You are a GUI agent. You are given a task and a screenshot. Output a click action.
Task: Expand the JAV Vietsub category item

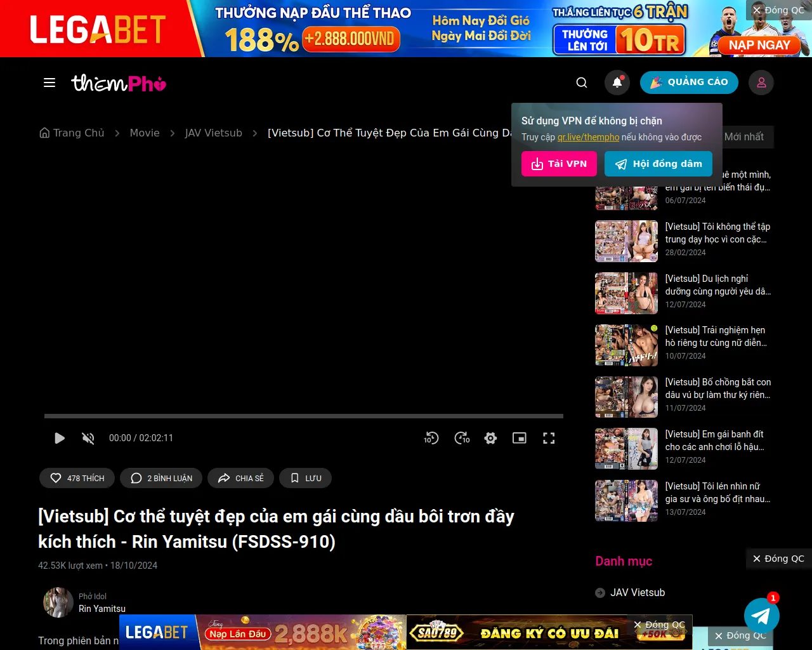pos(638,592)
